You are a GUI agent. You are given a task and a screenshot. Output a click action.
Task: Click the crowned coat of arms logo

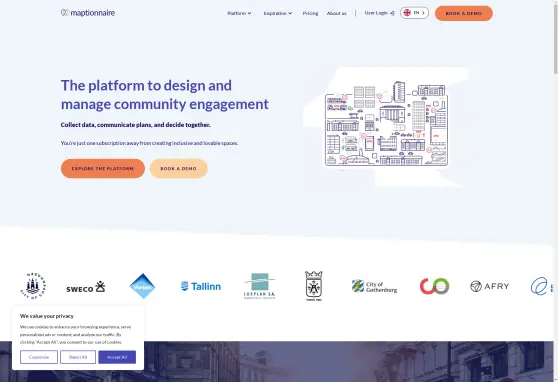click(x=314, y=286)
